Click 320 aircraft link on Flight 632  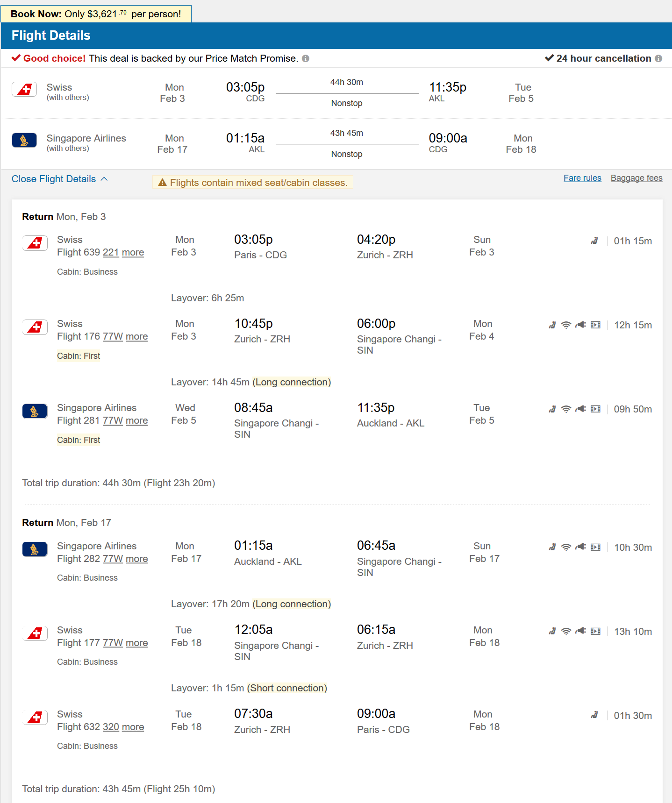pyautogui.click(x=111, y=727)
